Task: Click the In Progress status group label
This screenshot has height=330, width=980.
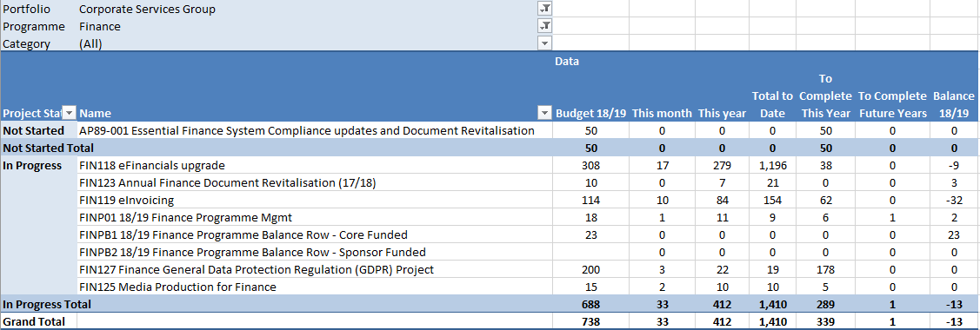Action: (32, 165)
